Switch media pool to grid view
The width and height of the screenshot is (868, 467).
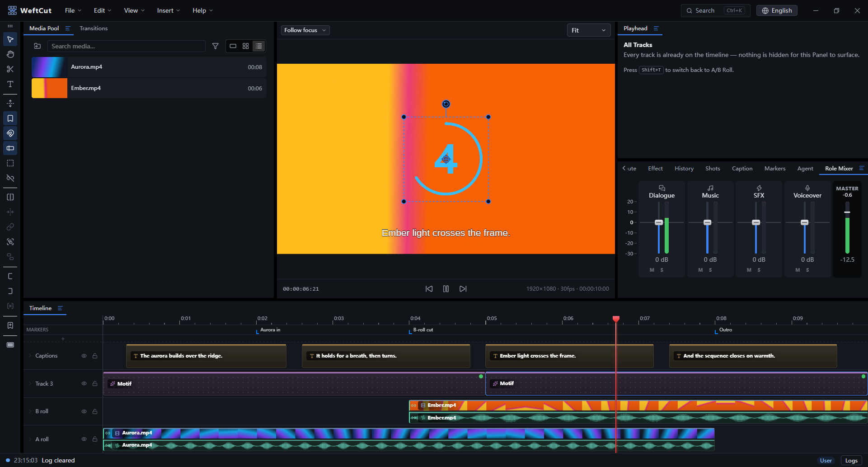[x=246, y=46]
